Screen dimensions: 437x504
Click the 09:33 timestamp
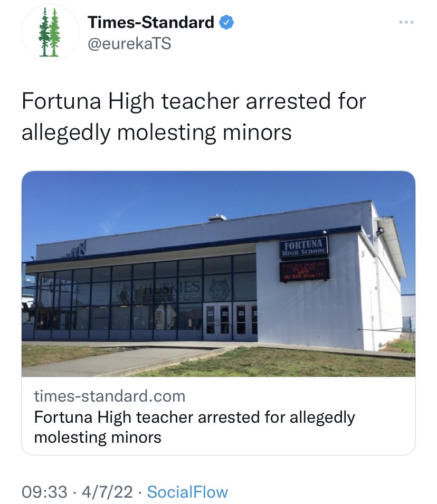pos(44,492)
